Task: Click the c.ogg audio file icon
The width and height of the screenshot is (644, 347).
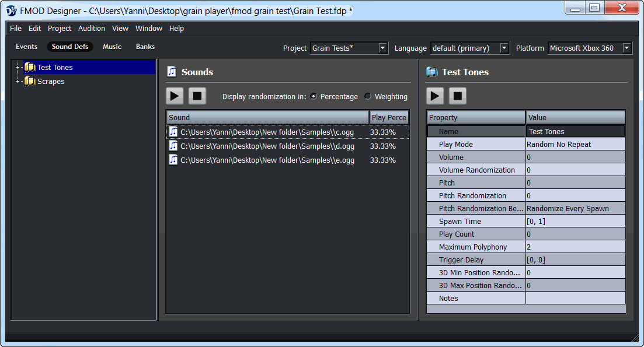Action: point(174,132)
